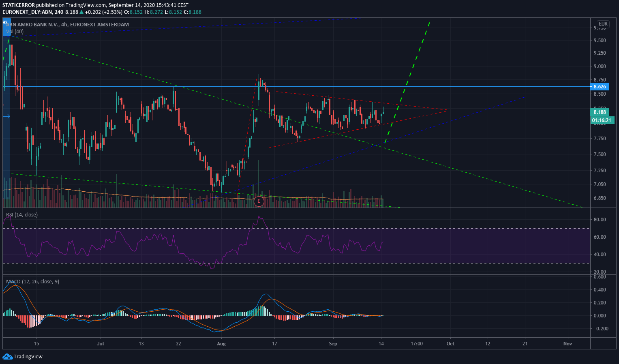Click the 9.500 price axis label

[x=600, y=41]
